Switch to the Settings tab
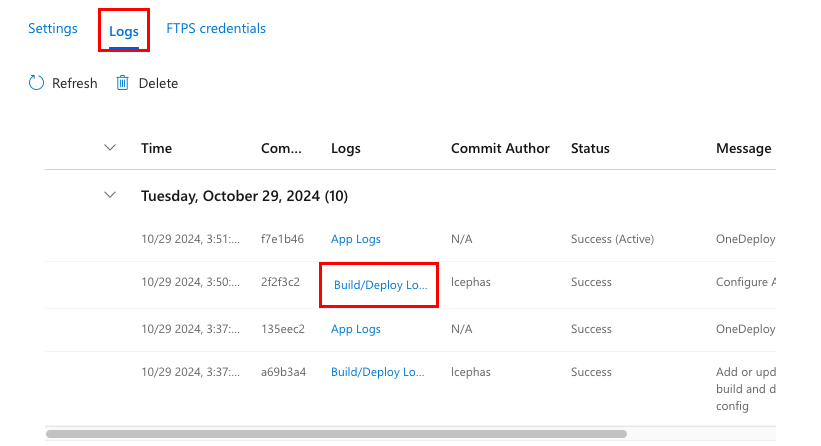Viewport: 821px width, 446px height. point(53,28)
